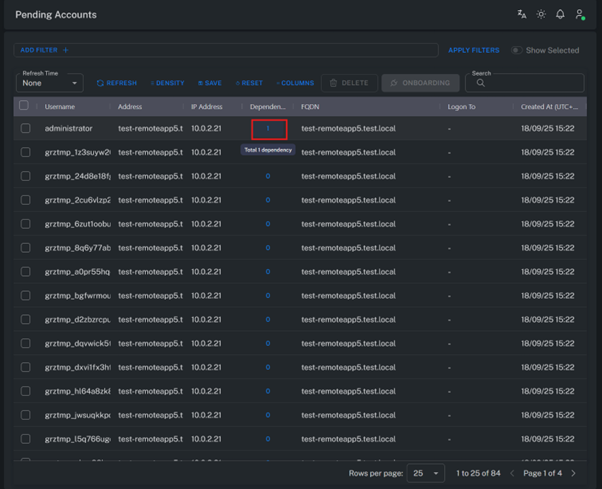
Task: Click the Save view button
Action: [x=210, y=83]
